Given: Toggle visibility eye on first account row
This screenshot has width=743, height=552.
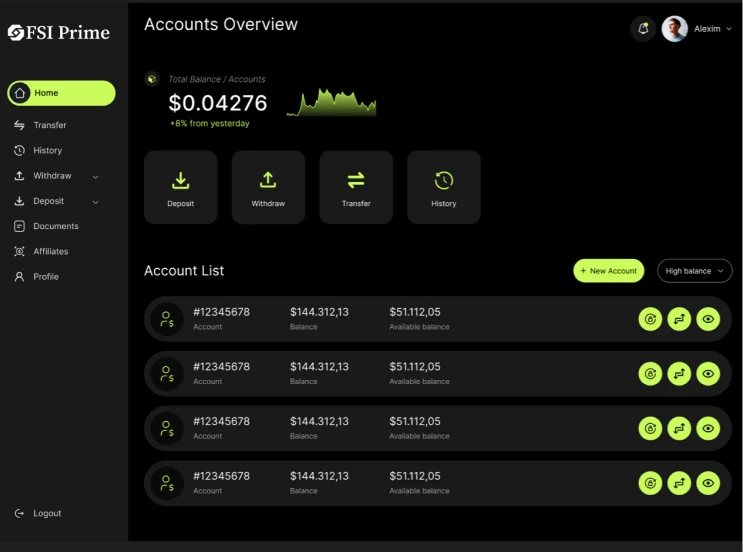Looking at the screenshot, I should coord(708,319).
